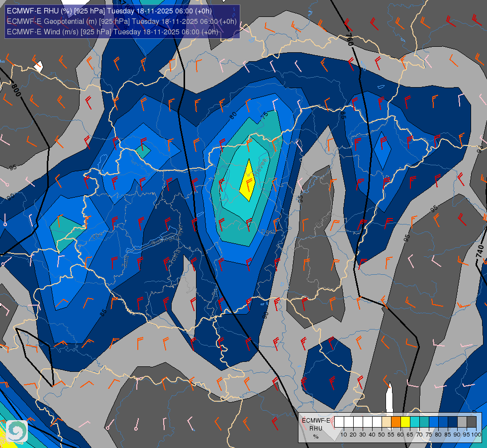
Task: Select the ECMWF-E RHU (%) title line
Action: (109, 11)
